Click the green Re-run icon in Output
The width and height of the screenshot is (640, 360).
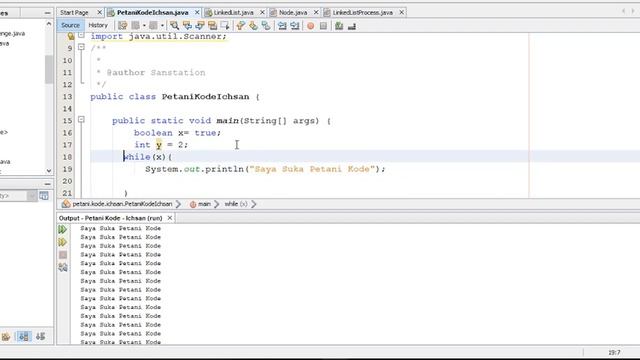pos(62,229)
